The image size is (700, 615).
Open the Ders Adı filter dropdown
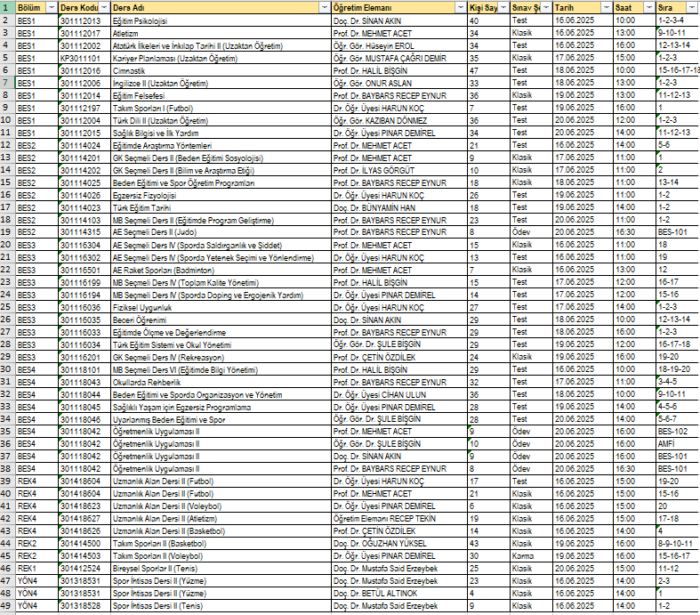tap(325, 8)
